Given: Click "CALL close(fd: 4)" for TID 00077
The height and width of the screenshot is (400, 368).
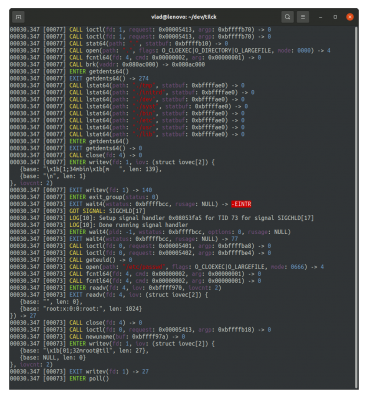Looking at the screenshot, I should (76, 155).
